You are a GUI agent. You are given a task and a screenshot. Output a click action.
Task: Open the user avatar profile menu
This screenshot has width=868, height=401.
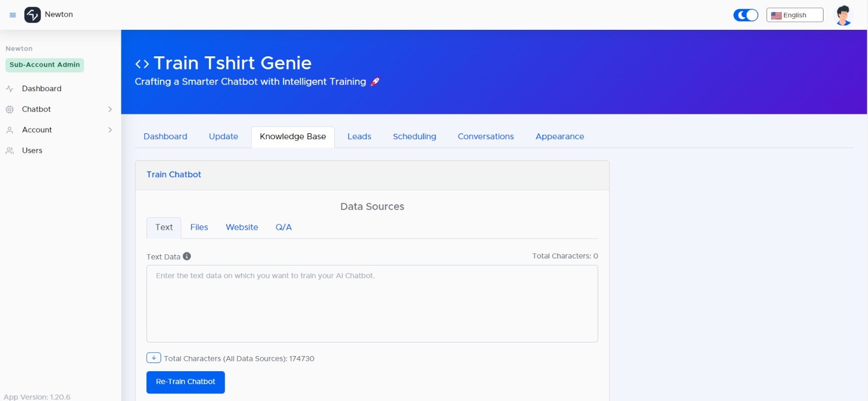click(843, 15)
